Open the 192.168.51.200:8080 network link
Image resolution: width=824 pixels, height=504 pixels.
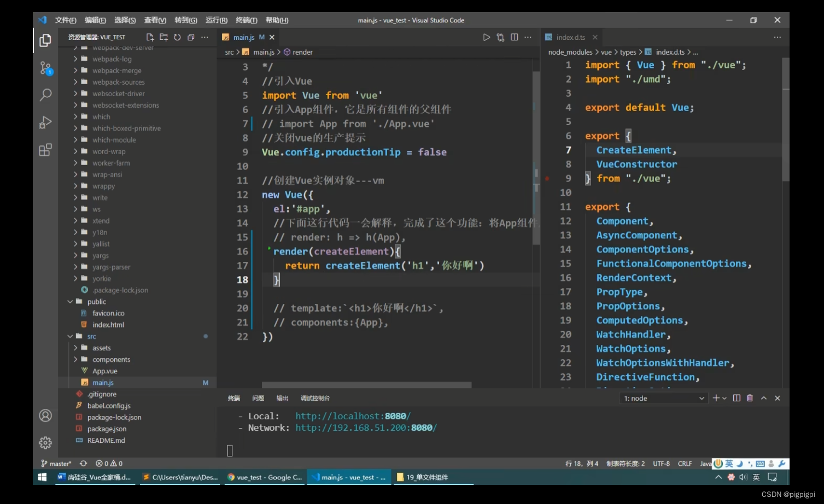366,427
